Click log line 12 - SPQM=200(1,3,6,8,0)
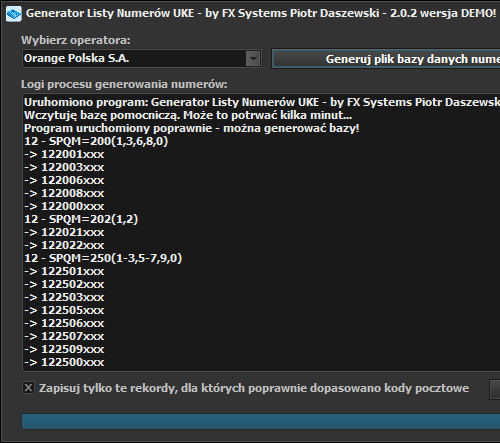The width and height of the screenshot is (500, 443). [x=96, y=141]
